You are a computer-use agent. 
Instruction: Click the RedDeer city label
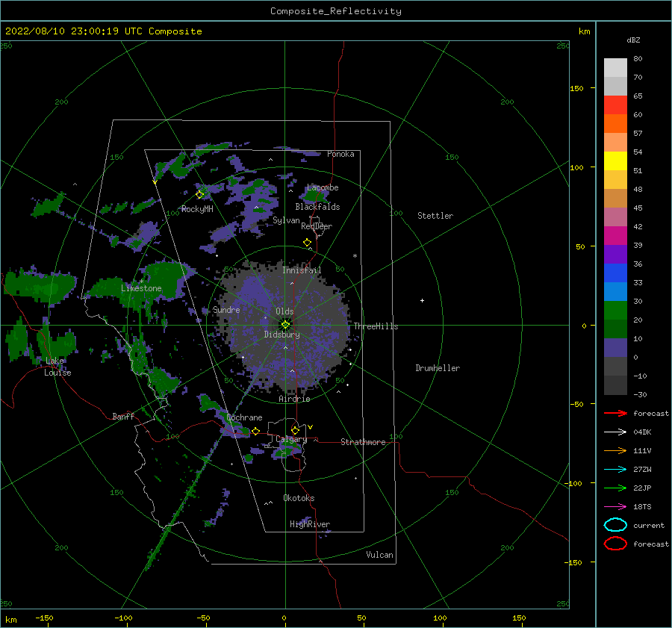(x=317, y=226)
